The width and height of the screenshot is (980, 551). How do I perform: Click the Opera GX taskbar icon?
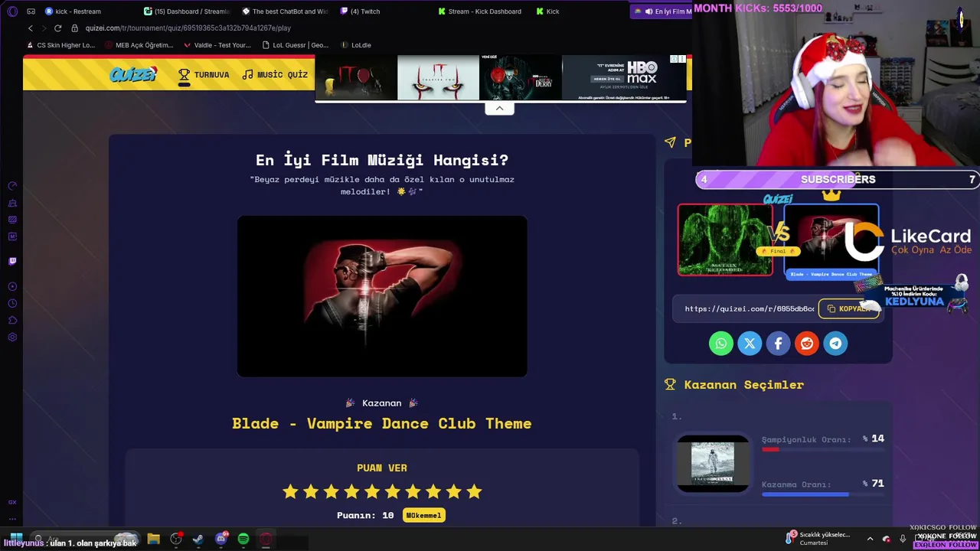tap(266, 539)
